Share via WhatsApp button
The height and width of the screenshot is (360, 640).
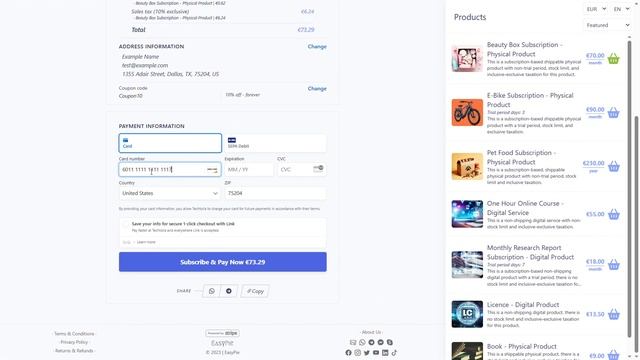point(211,291)
